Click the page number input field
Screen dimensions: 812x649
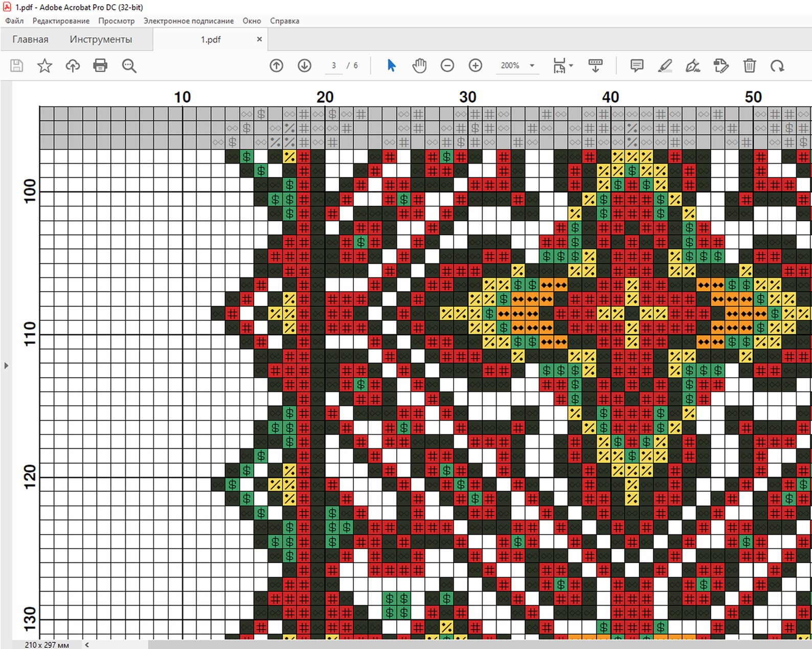334,65
